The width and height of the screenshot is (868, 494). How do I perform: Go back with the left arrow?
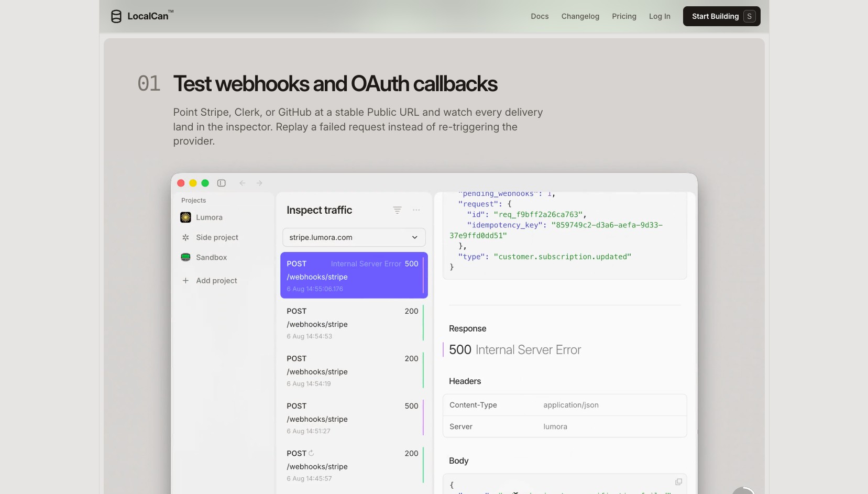coord(242,183)
